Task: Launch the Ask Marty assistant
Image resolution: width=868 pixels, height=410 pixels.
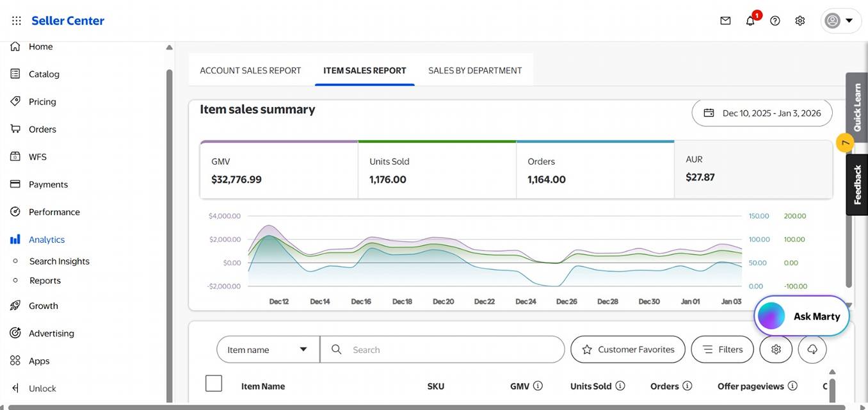Action: (801, 316)
